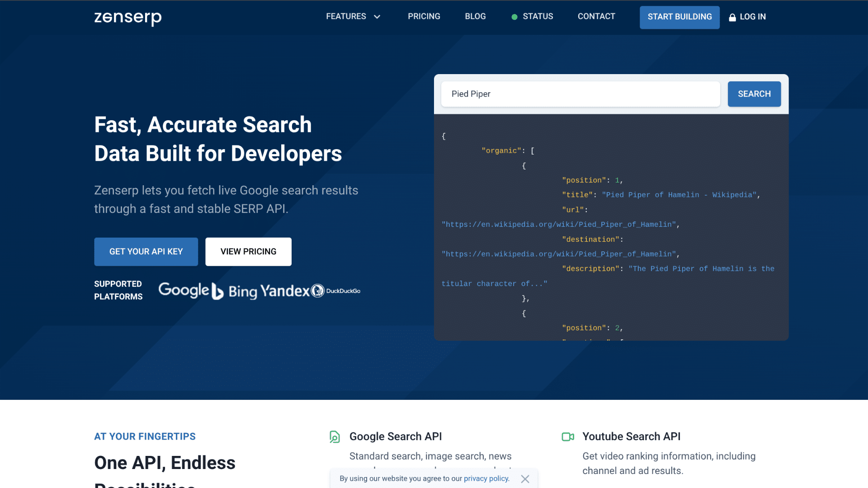Expand the Features dropdown chevron
Image resolution: width=868 pixels, height=488 pixels.
[x=377, y=17]
